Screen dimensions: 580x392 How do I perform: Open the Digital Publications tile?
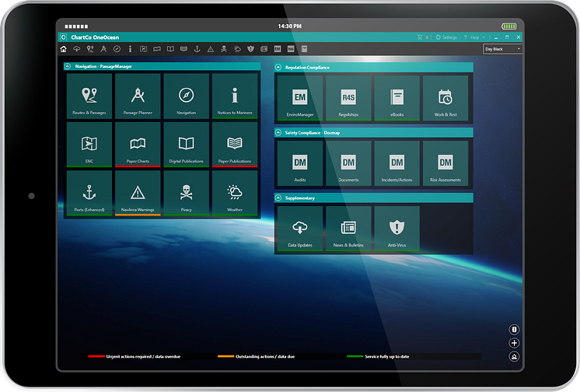point(186,145)
